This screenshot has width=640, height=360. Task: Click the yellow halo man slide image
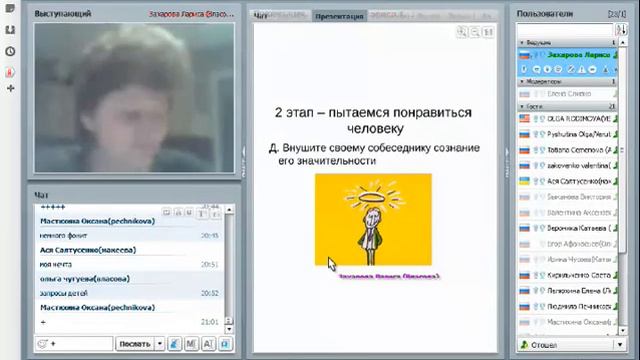click(x=373, y=219)
